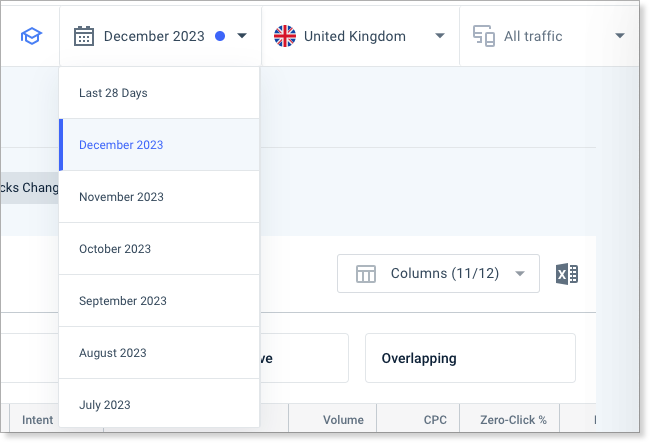Click the devices icon next to All traffic

484,36
